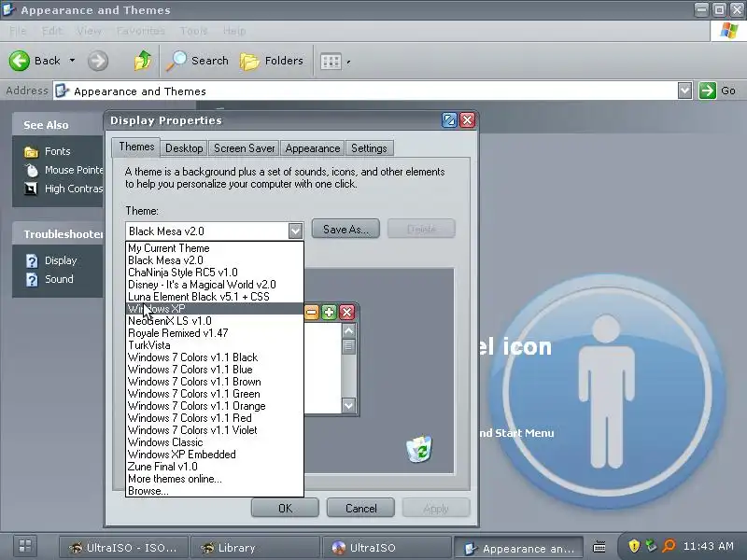Image resolution: width=747 pixels, height=560 pixels.
Task: Select Windows XP Embedded theme
Action: tap(215, 455)
